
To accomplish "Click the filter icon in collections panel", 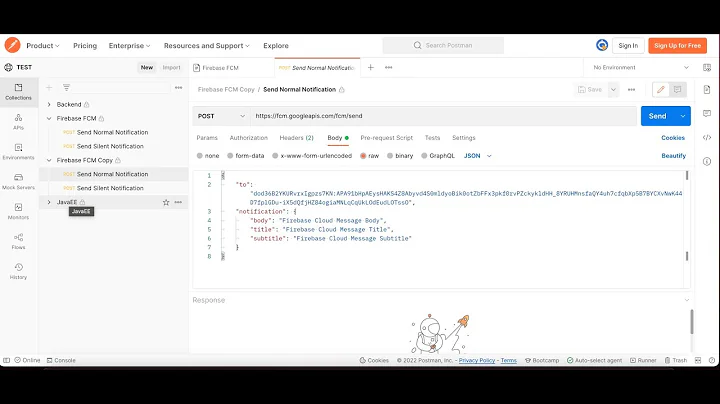I will click(67, 87).
